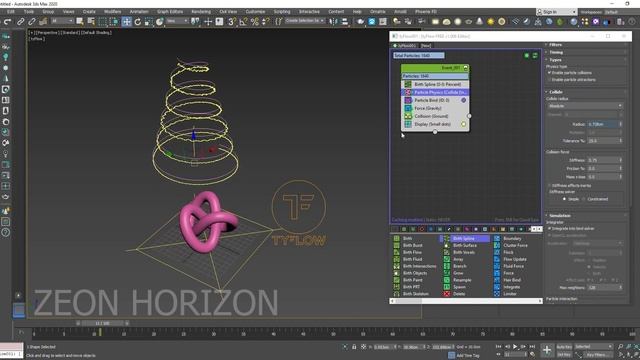The width and height of the screenshot is (640, 360).
Task: Toggle the Display operator yellow circle
Action: click(x=464, y=124)
